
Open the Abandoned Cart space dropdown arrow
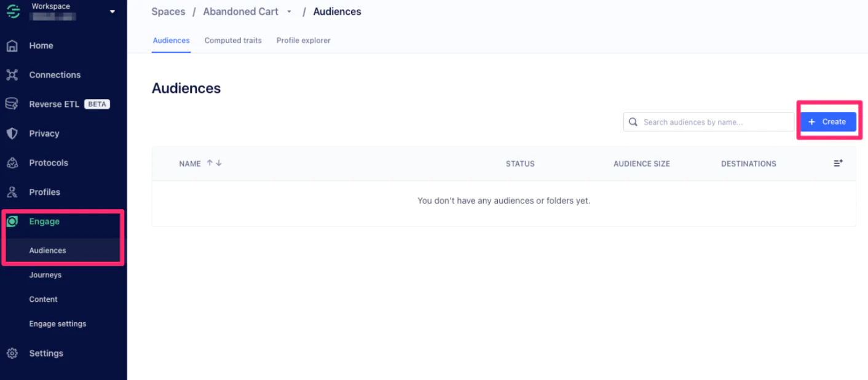click(290, 12)
